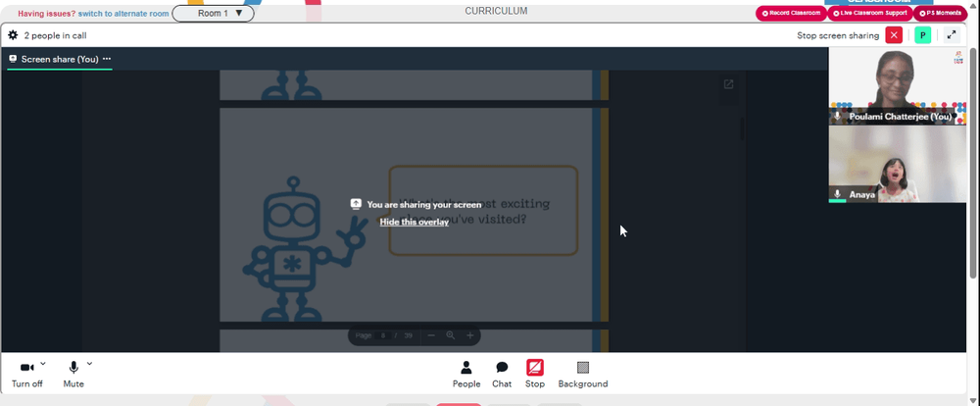Open Screen share three-dots options
The width and height of the screenshot is (980, 406).
[107, 59]
